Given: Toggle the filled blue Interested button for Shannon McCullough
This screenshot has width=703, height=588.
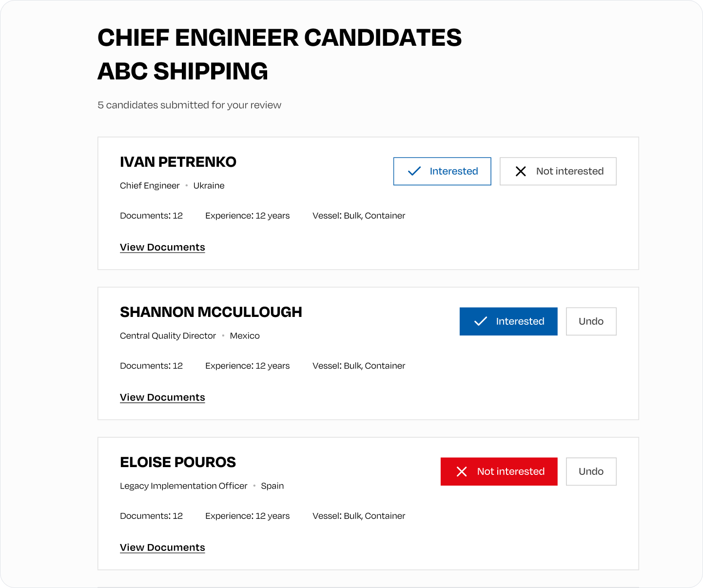Looking at the screenshot, I should (508, 321).
